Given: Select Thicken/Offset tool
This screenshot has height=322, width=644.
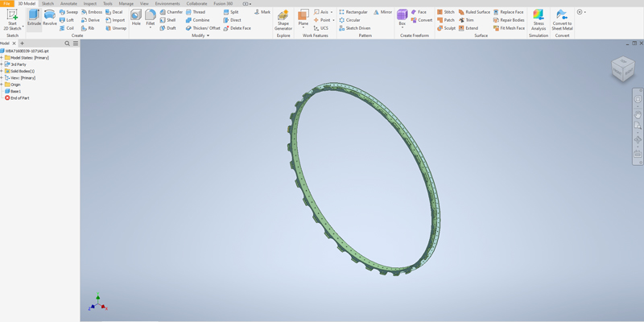Looking at the screenshot, I should click(x=203, y=28).
